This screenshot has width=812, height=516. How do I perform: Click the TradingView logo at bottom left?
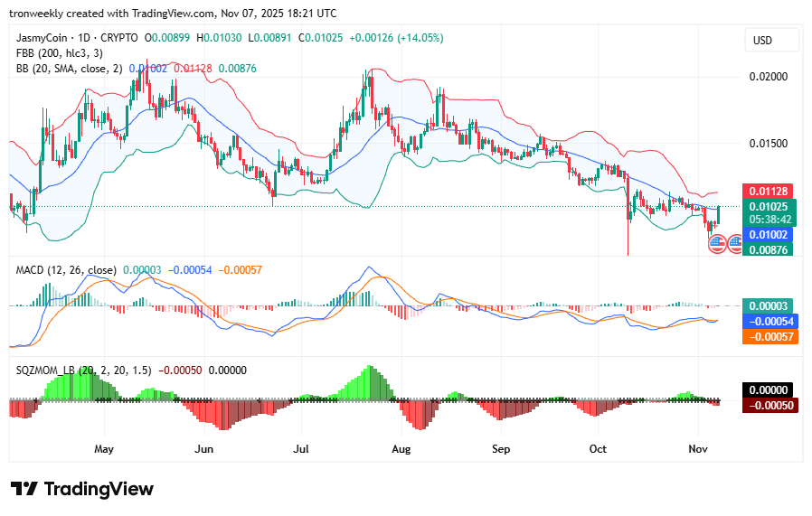click(83, 489)
